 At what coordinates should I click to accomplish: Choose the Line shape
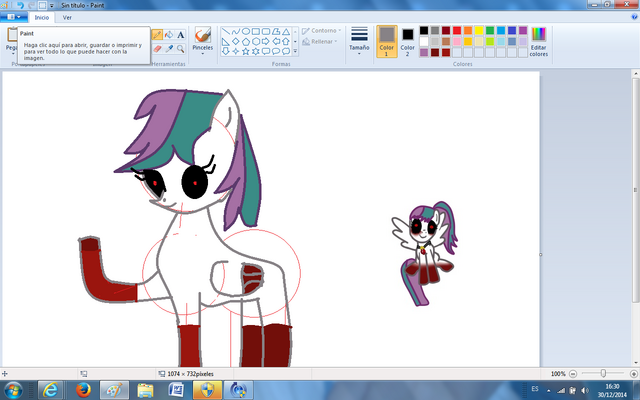(x=226, y=31)
